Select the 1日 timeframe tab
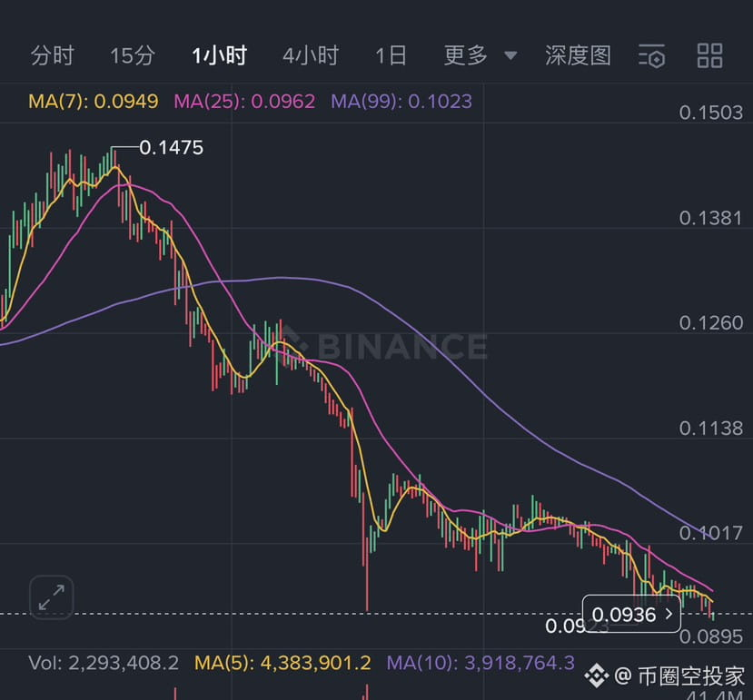Image resolution: width=753 pixels, height=700 pixels. click(x=391, y=55)
